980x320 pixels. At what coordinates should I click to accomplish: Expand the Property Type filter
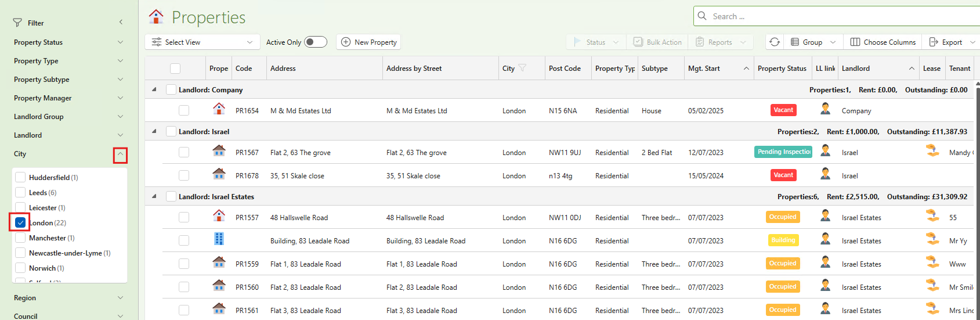point(120,60)
